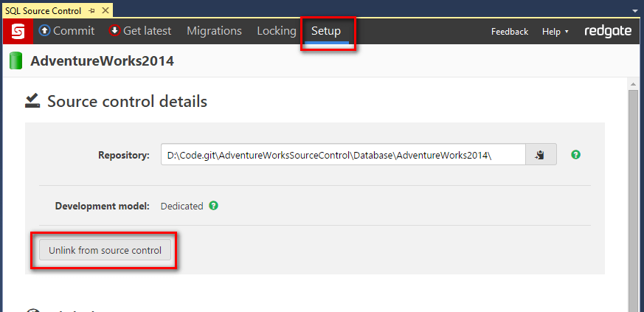Close the SQL Source Control document tab
Viewport: 644px width, 312px height.
(x=105, y=10)
